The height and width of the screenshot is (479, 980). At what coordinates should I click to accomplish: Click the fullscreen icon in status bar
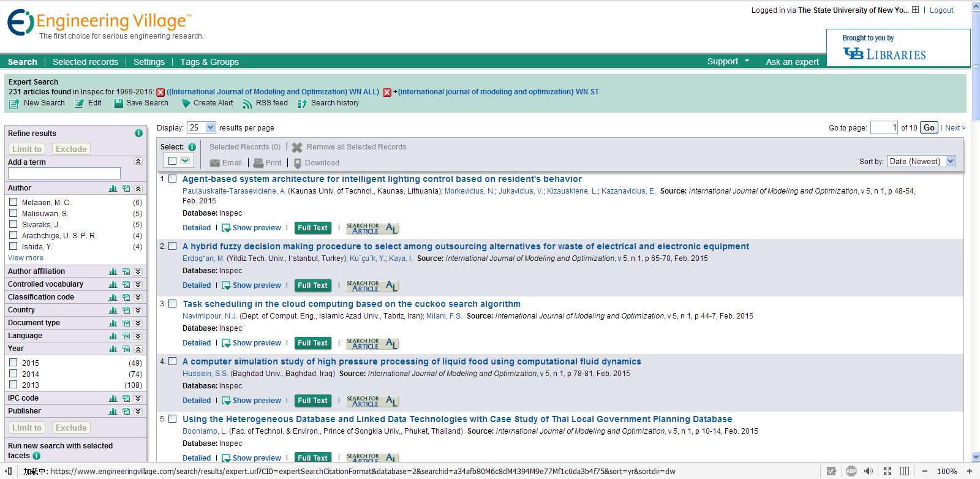pyautogui.click(x=888, y=471)
